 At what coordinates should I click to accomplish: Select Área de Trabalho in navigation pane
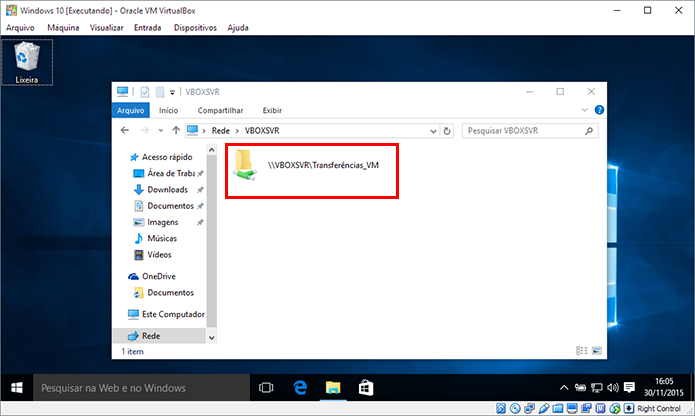[168, 173]
